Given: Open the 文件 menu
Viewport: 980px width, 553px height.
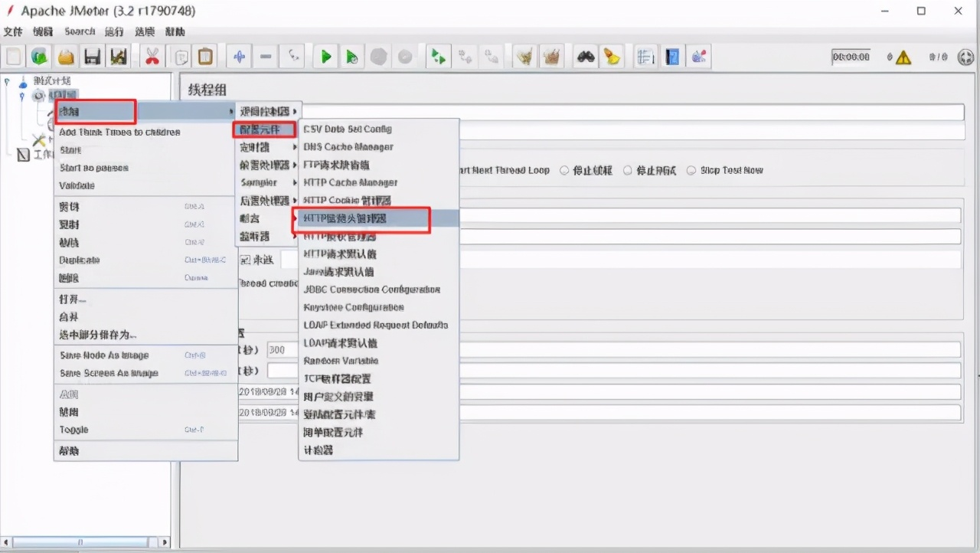Looking at the screenshot, I should [x=13, y=31].
